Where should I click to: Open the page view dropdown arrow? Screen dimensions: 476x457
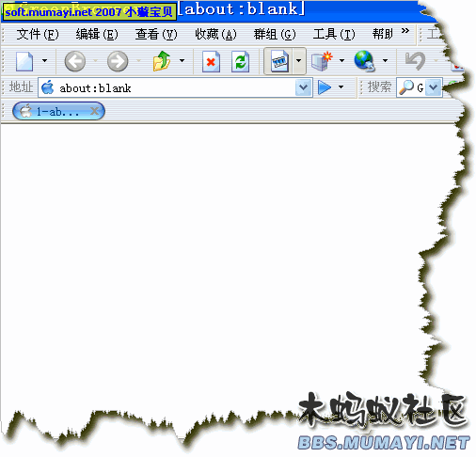299,61
